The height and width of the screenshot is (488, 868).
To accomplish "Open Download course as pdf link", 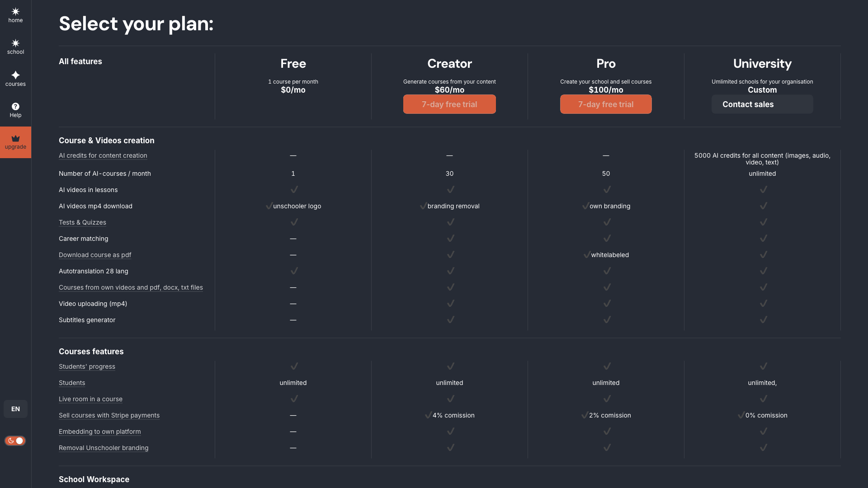I will point(95,255).
